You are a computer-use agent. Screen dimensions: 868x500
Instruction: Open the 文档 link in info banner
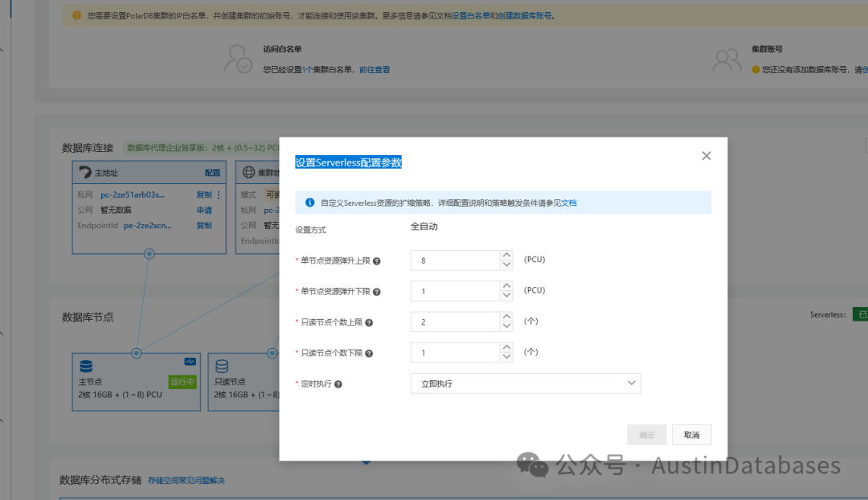point(569,203)
